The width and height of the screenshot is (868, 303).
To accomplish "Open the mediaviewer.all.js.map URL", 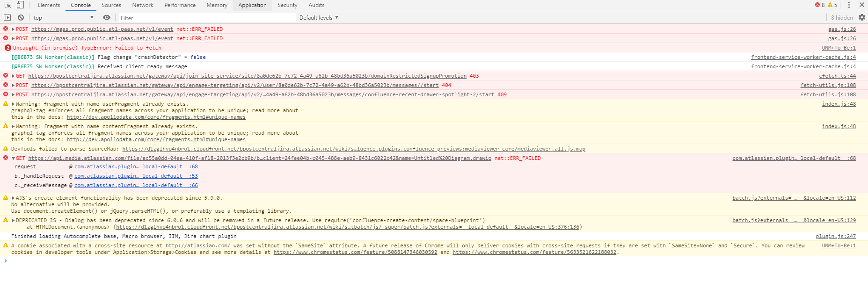I will pyautogui.click(x=354, y=149).
